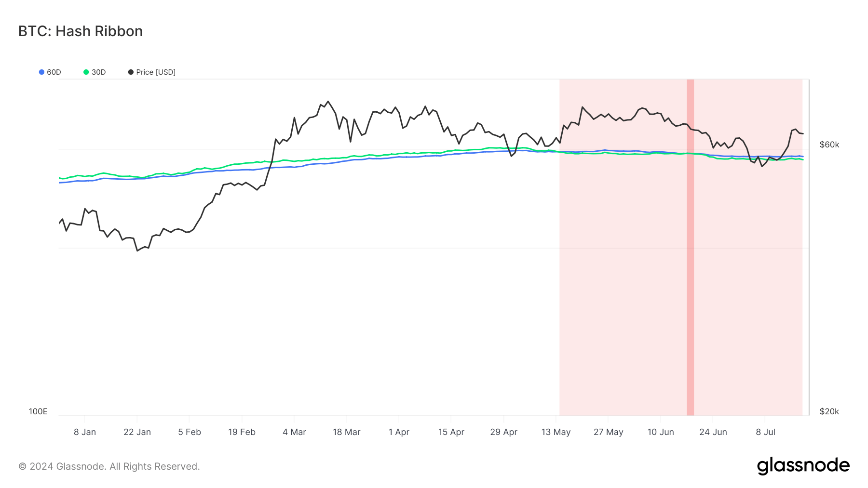This screenshot has height=488, width=868.
Task: Select the 4 Mar date label
Action: (294, 432)
